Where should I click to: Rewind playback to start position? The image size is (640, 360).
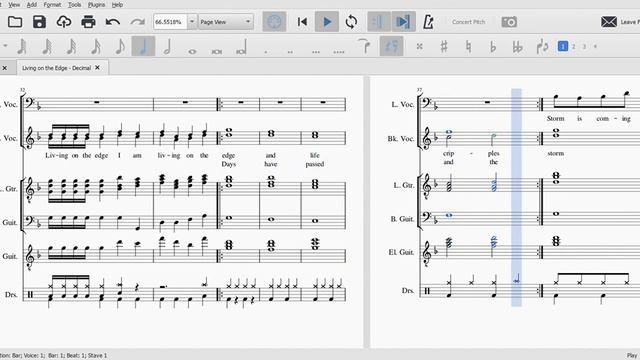(x=302, y=22)
